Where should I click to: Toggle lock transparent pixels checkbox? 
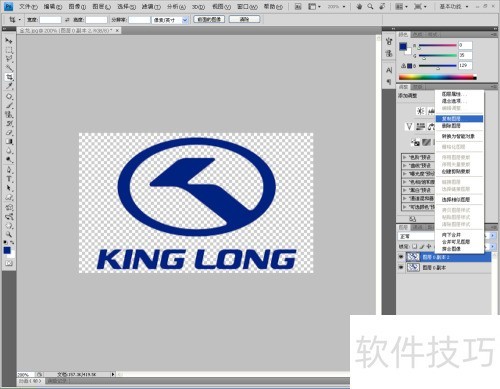point(414,247)
